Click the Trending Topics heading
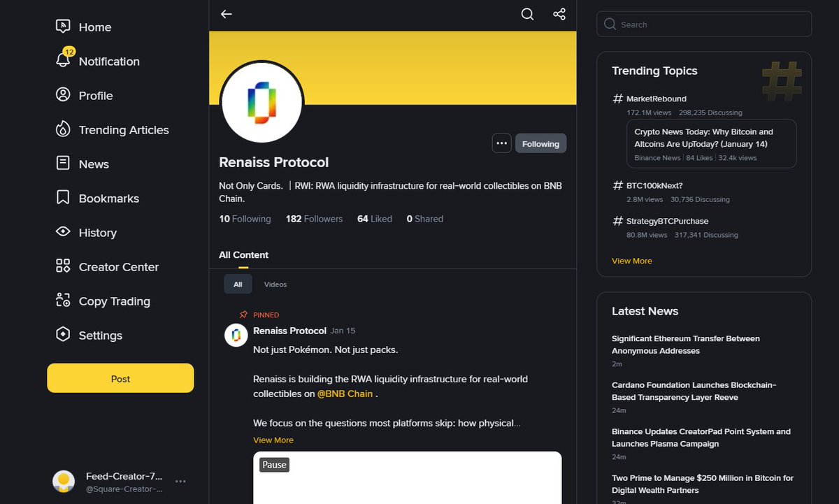839x504 pixels. (654, 71)
